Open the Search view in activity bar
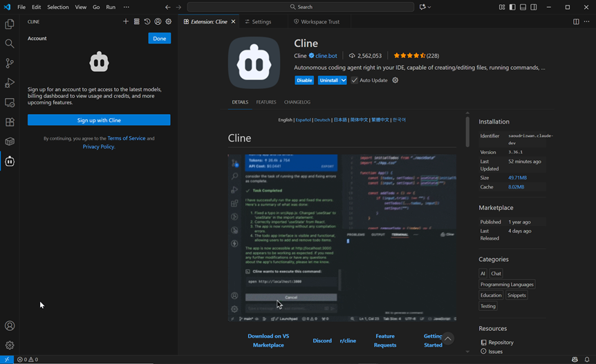596x364 pixels. click(x=10, y=44)
